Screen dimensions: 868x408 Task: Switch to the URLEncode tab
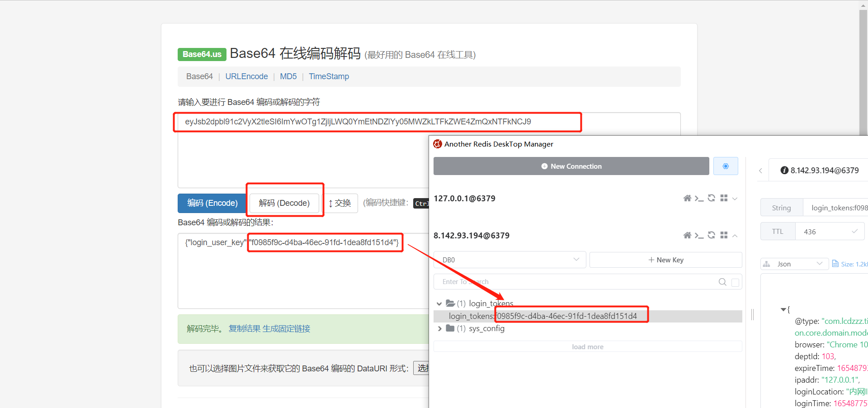(x=246, y=76)
